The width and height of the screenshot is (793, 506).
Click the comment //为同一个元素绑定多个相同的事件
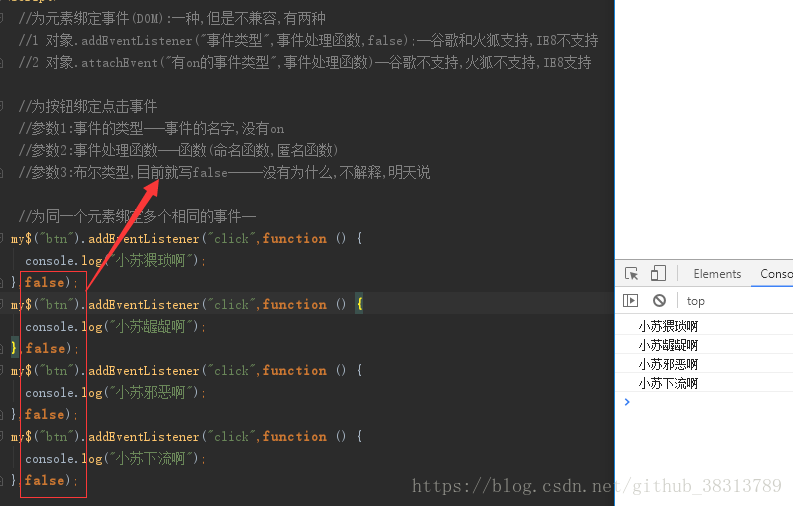[137, 216]
